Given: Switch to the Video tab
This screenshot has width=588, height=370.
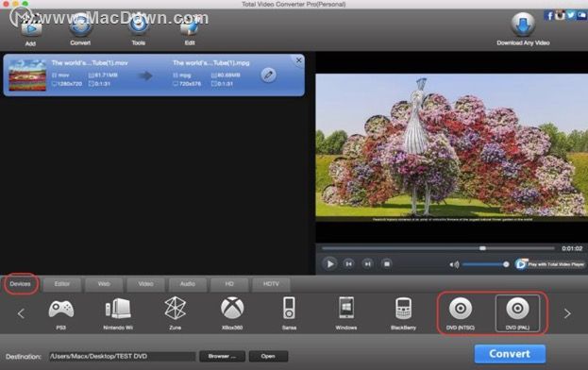Looking at the screenshot, I should [x=145, y=284].
